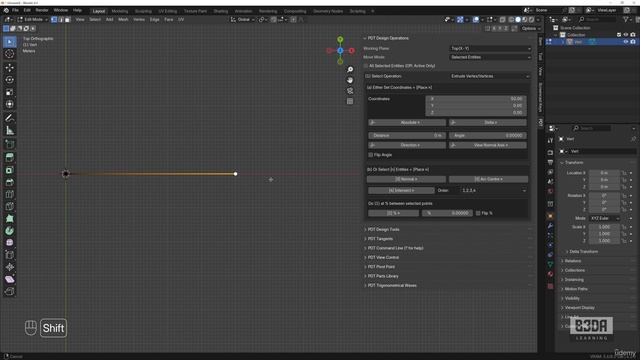Adjust the Distance value field
This screenshot has width=640, height=360.
[x=407, y=135]
